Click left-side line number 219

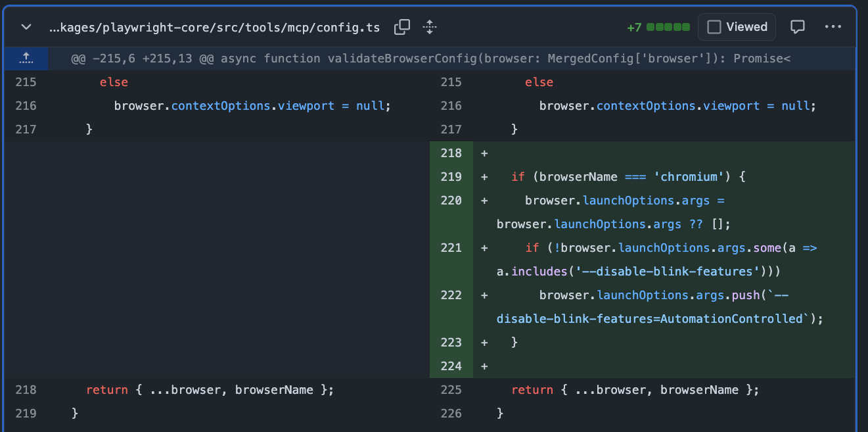tap(26, 414)
